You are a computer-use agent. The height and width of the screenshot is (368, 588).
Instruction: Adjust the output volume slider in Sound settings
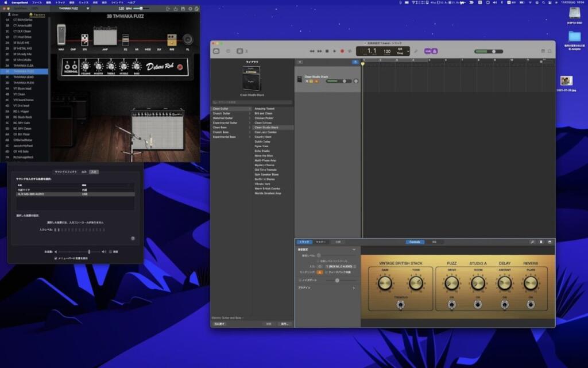[79, 252]
